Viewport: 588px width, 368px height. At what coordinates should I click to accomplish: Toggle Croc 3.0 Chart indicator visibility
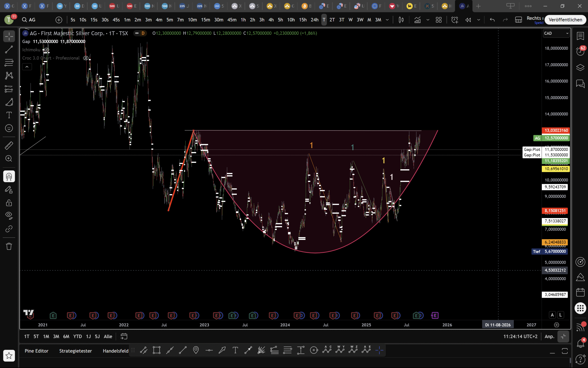86,58
